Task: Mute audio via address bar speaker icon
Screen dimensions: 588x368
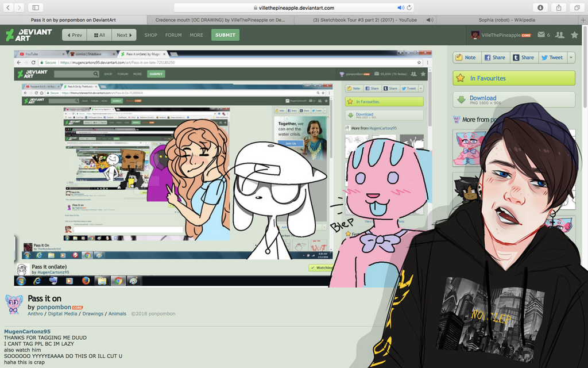Action: [400, 7]
